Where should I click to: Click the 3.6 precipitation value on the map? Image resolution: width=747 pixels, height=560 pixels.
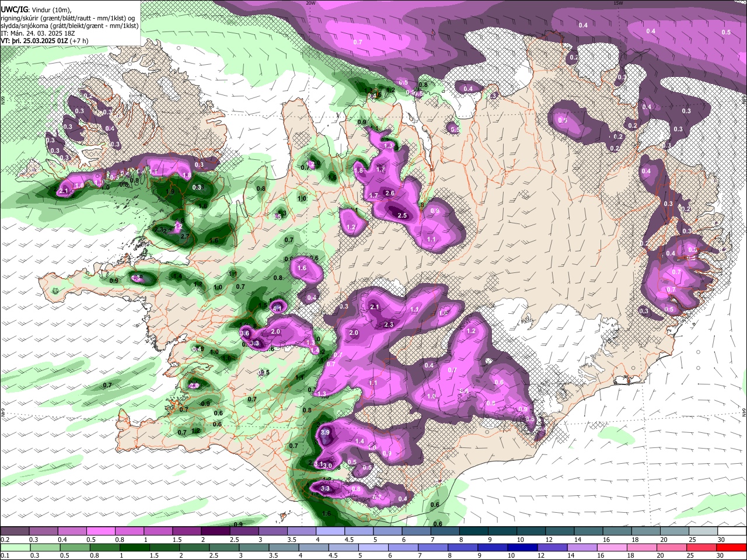click(x=245, y=333)
